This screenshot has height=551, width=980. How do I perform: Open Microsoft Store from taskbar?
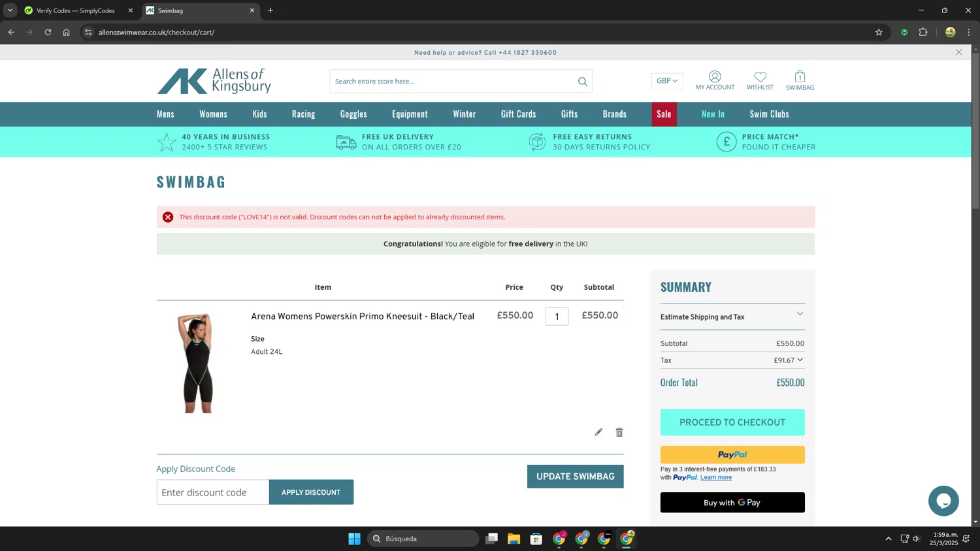coord(536,539)
